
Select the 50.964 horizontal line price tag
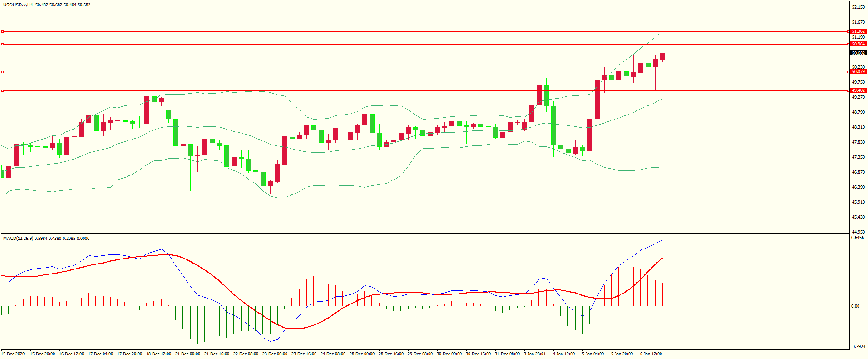858,44
